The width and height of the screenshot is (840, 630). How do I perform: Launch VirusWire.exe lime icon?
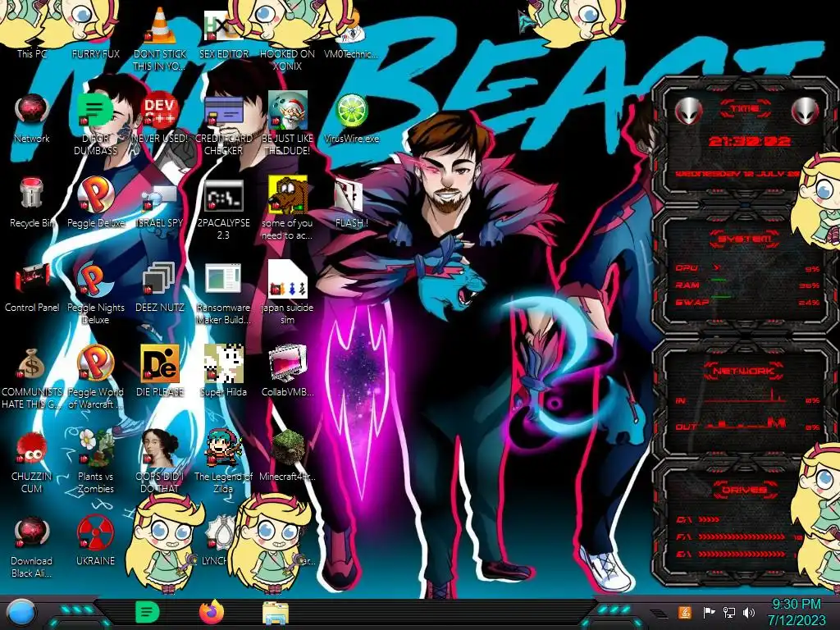click(351, 112)
